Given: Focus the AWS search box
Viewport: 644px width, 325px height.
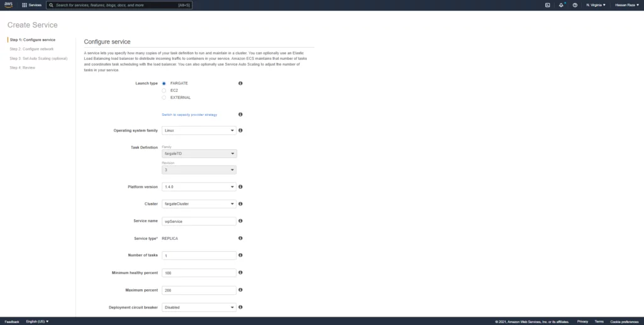Looking at the screenshot, I should tap(119, 5).
